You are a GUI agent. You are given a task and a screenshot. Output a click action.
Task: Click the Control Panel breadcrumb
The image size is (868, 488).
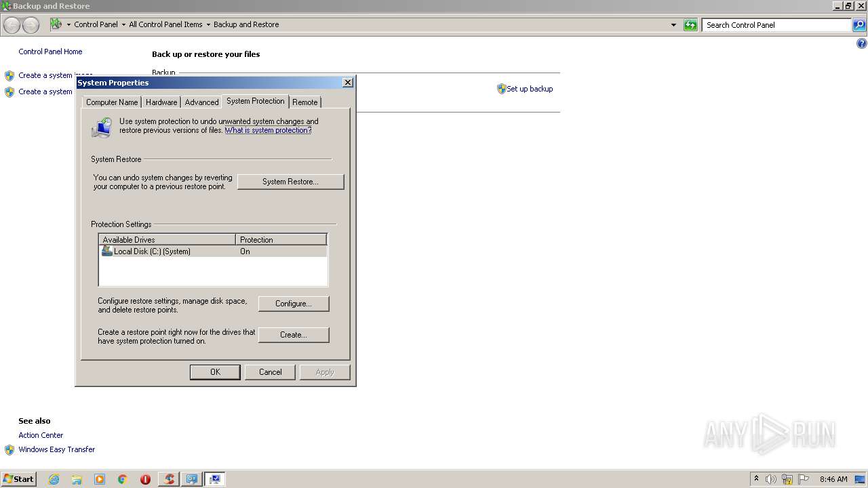[96, 24]
